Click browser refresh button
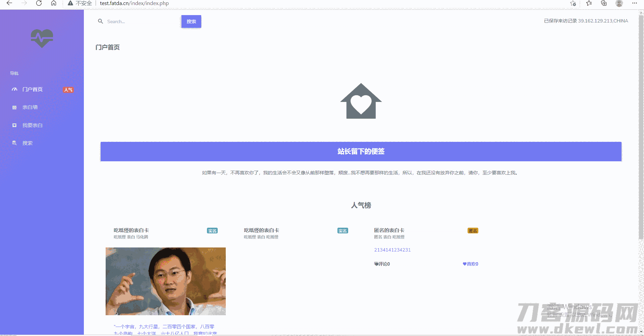The height and width of the screenshot is (336, 644). tap(39, 3)
